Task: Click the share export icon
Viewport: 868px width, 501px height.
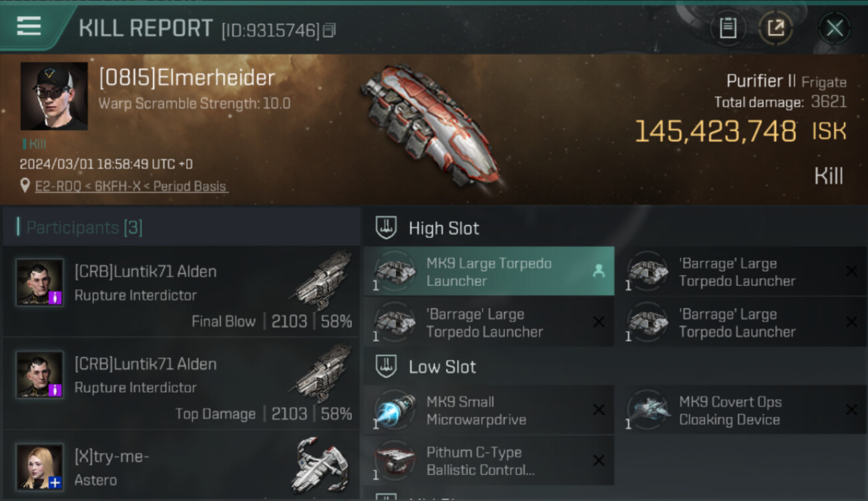Action: tap(776, 28)
